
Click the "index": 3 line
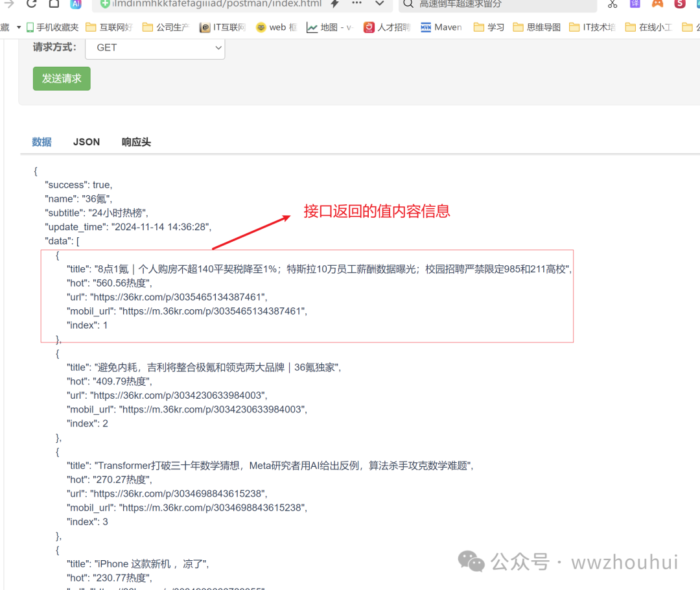point(87,522)
